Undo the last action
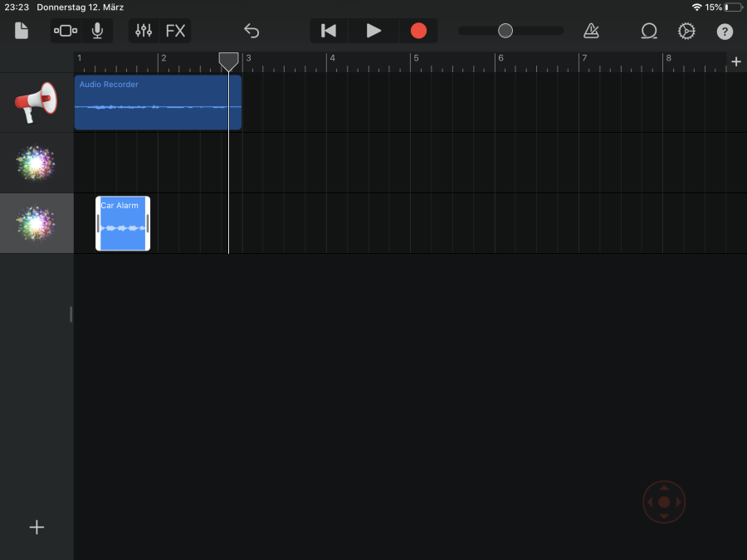The image size is (747, 560). click(251, 31)
